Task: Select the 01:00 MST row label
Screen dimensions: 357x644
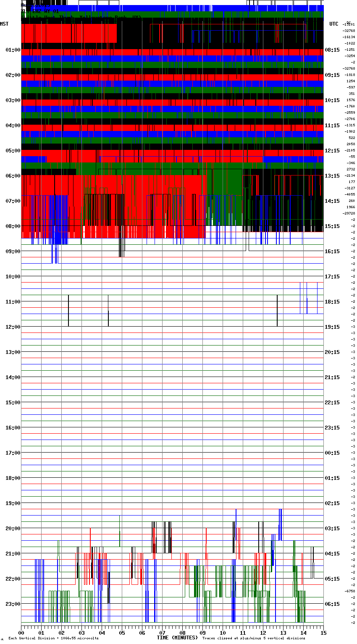Action: pyautogui.click(x=13, y=50)
